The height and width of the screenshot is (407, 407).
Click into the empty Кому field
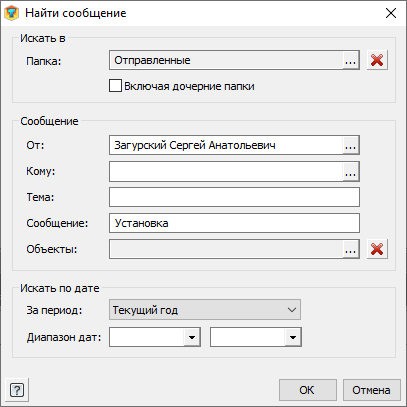226,172
